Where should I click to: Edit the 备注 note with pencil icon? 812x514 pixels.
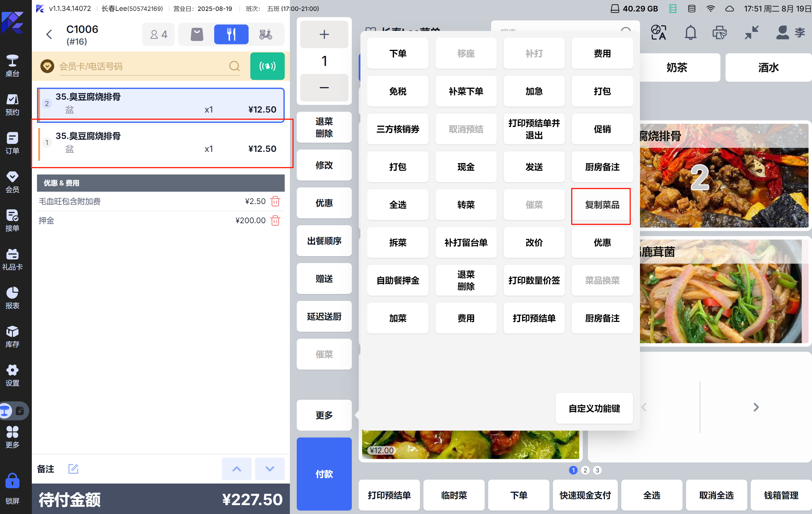(73, 468)
